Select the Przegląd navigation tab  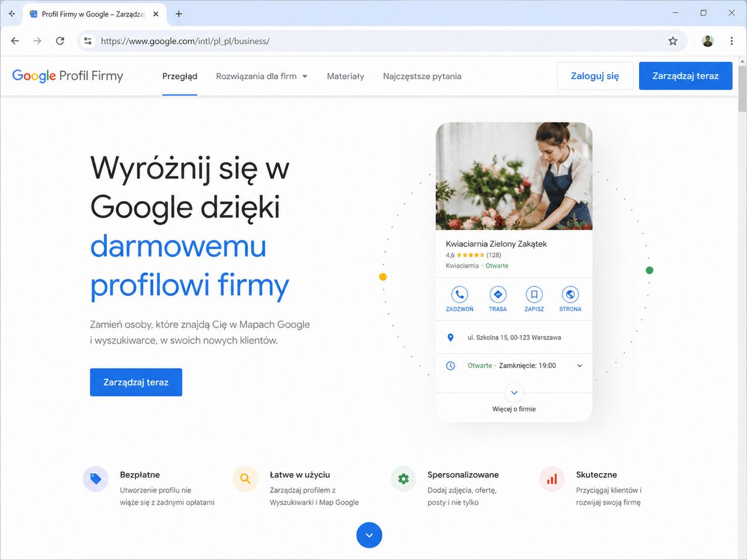[x=180, y=76]
